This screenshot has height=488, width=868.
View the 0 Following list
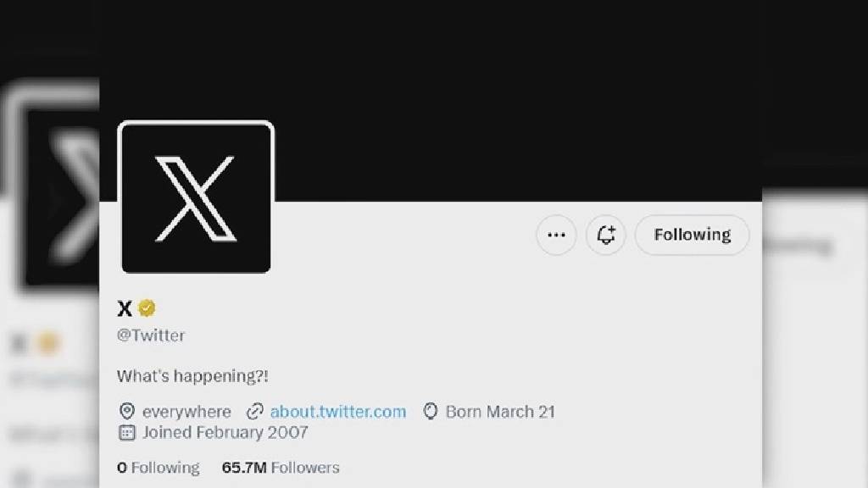click(x=159, y=468)
